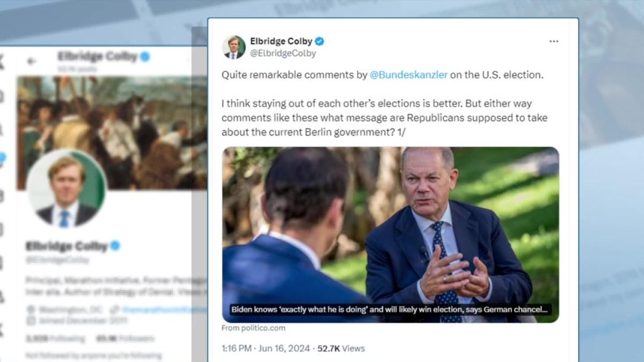Click the 52.7K Views count

coord(341,349)
